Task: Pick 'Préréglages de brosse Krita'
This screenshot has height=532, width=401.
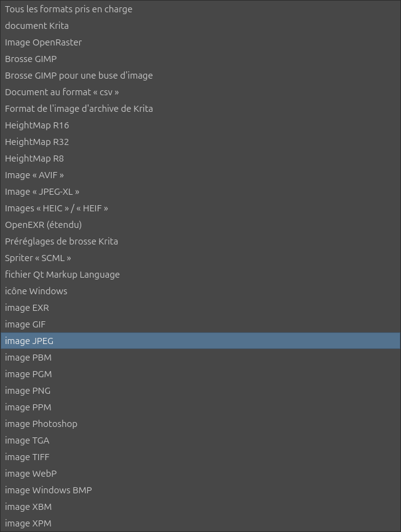Action: [200, 241]
